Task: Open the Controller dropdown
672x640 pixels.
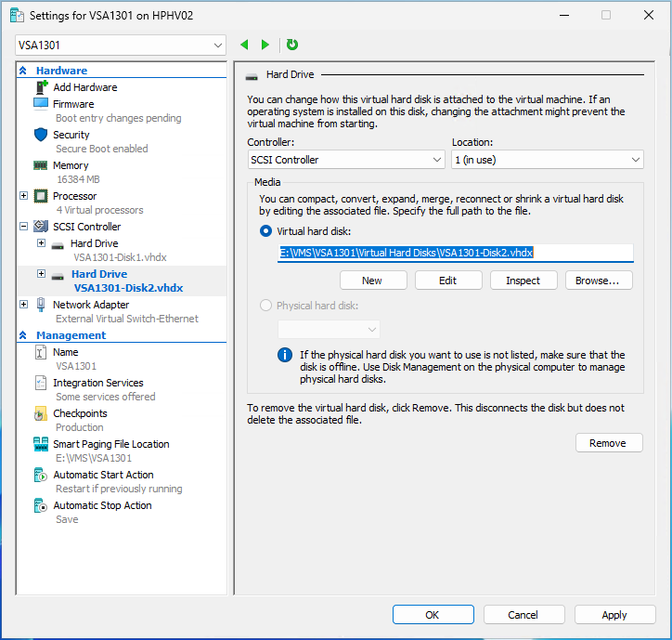Action: pos(346,160)
